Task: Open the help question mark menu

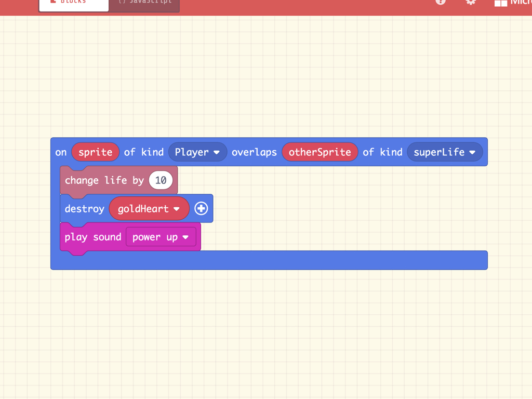Action: click(441, 2)
